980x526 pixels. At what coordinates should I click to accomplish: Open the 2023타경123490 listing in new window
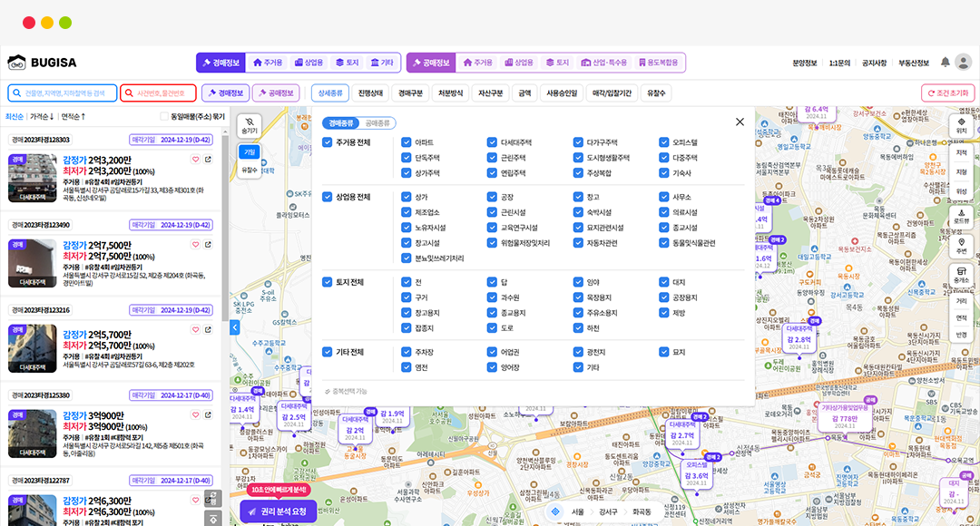click(208, 244)
